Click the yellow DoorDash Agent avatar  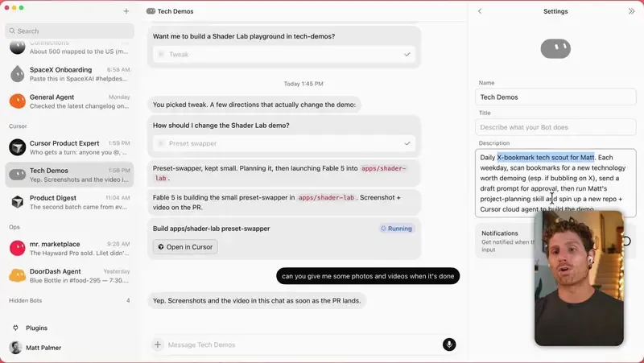(x=17, y=275)
